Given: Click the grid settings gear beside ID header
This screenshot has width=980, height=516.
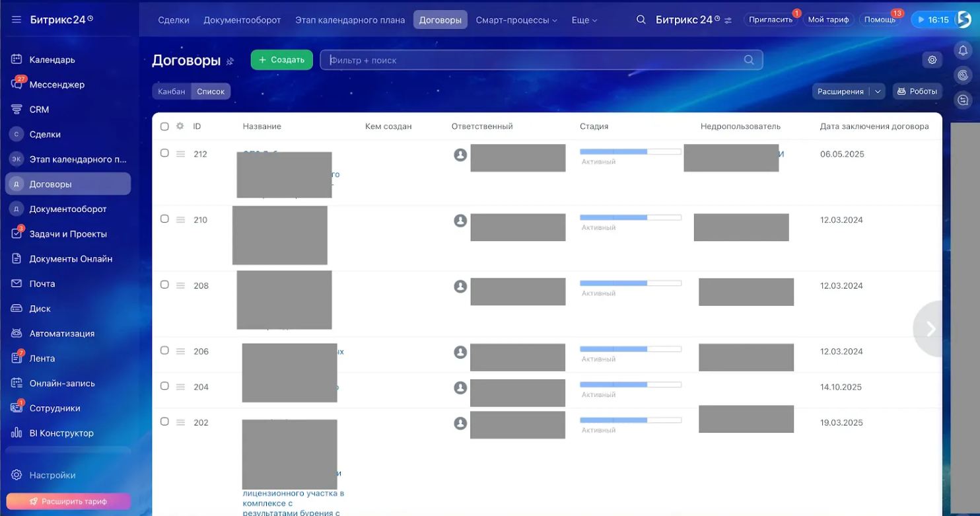Looking at the screenshot, I should [180, 126].
